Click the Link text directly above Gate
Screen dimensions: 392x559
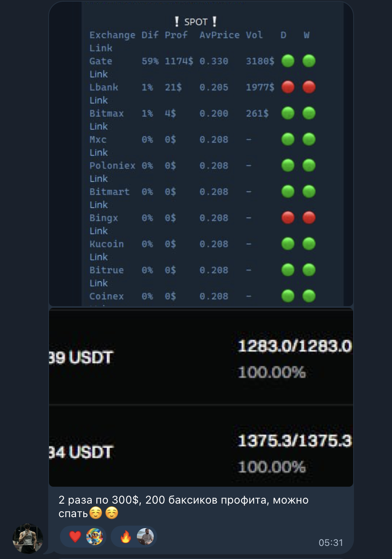click(101, 48)
